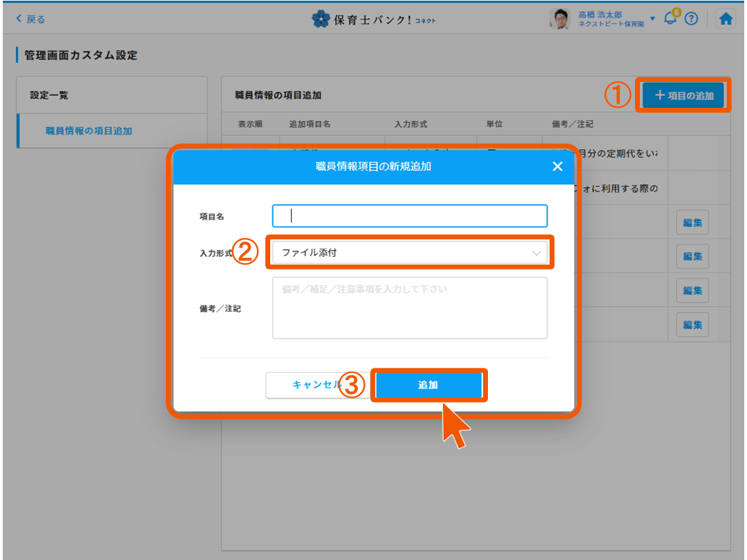The image size is (747, 560).
Task: Click the first 編集 button in the table
Action: 692,223
